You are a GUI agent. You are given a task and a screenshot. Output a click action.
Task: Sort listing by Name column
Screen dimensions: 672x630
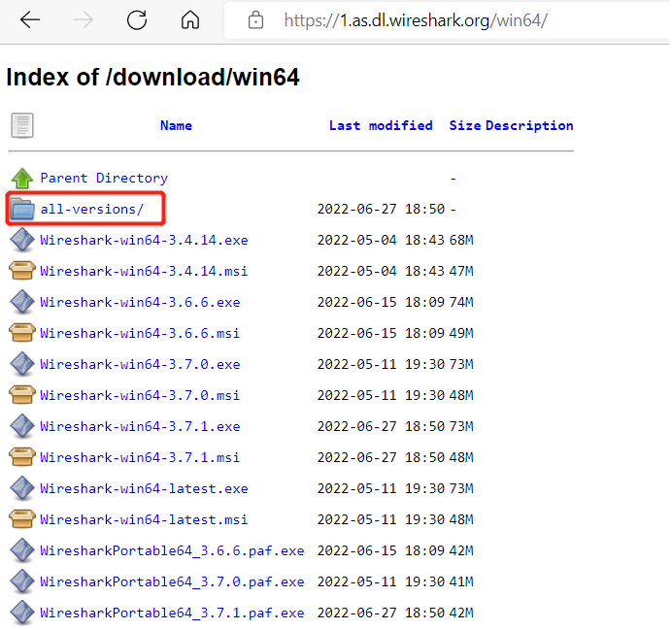coord(176,125)
